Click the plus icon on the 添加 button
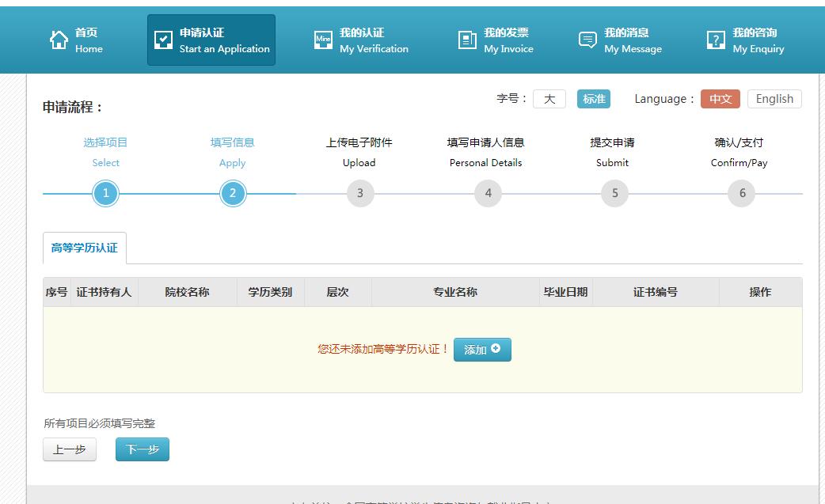This screenshot has height=504, width=825. coord(496,349)
